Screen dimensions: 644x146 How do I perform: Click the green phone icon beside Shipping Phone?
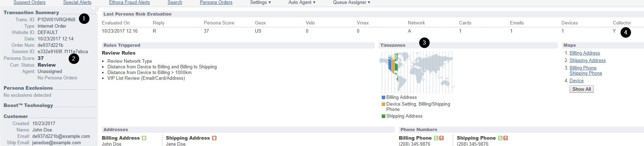click(500, 138)
